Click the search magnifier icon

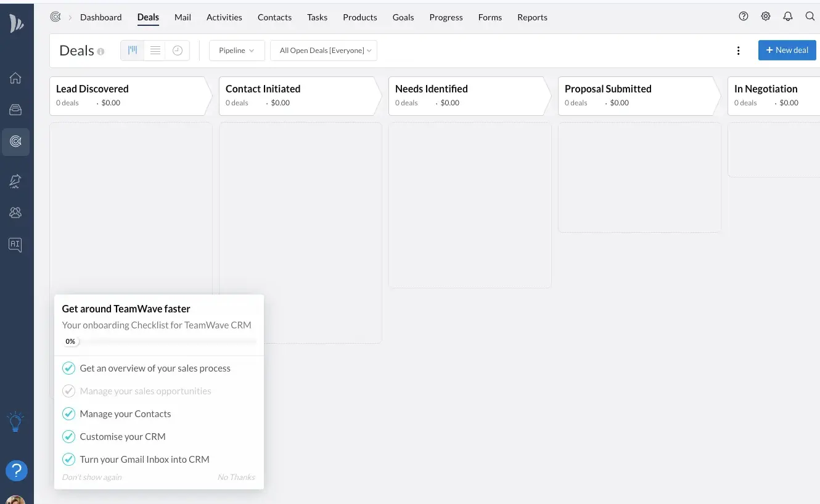click(x=810, y=17)
